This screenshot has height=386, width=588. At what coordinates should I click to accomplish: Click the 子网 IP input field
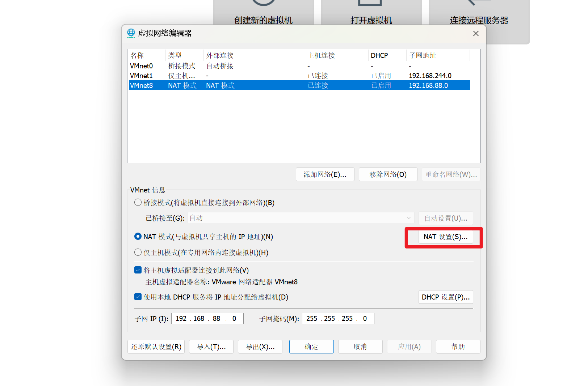[x=207, y=318]
